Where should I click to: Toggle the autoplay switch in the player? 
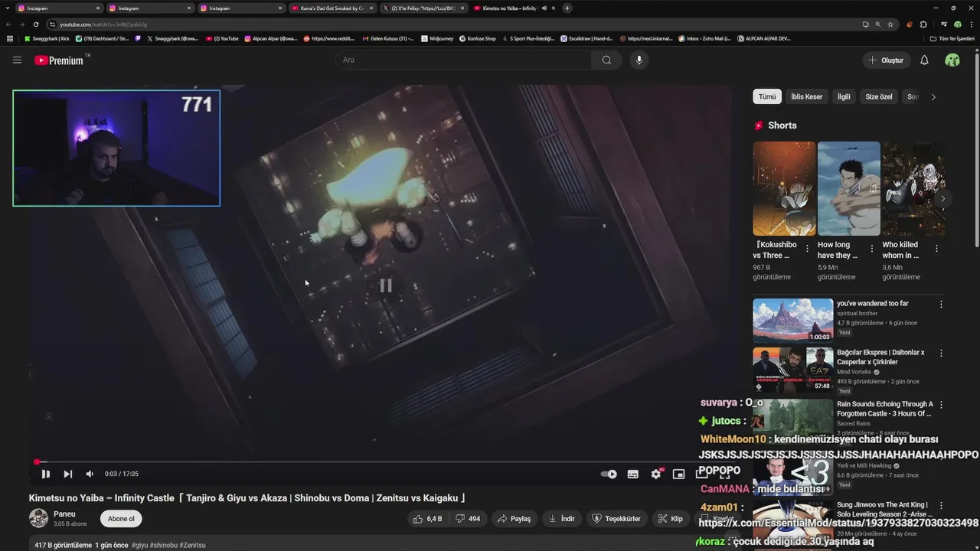click(609, 474)
